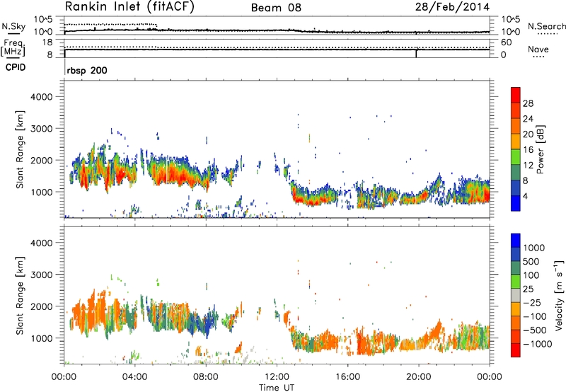Select the '24' value on Power color bar
The image size is (566, 392).
528,119
